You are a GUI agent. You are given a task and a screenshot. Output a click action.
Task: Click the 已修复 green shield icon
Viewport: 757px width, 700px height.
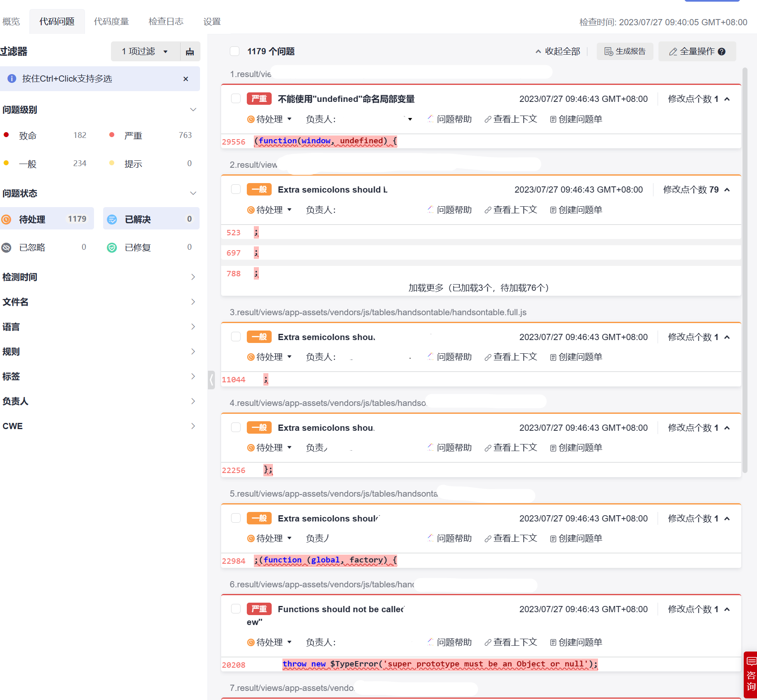112,248
